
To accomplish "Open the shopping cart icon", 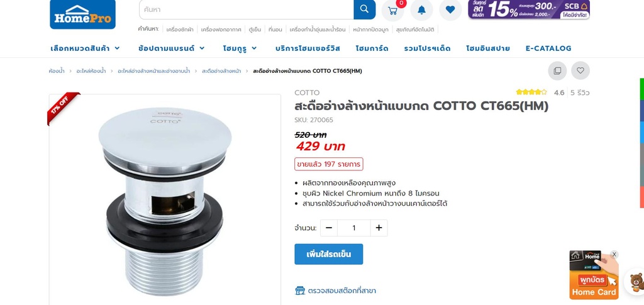I will click(x=392, y=10).
